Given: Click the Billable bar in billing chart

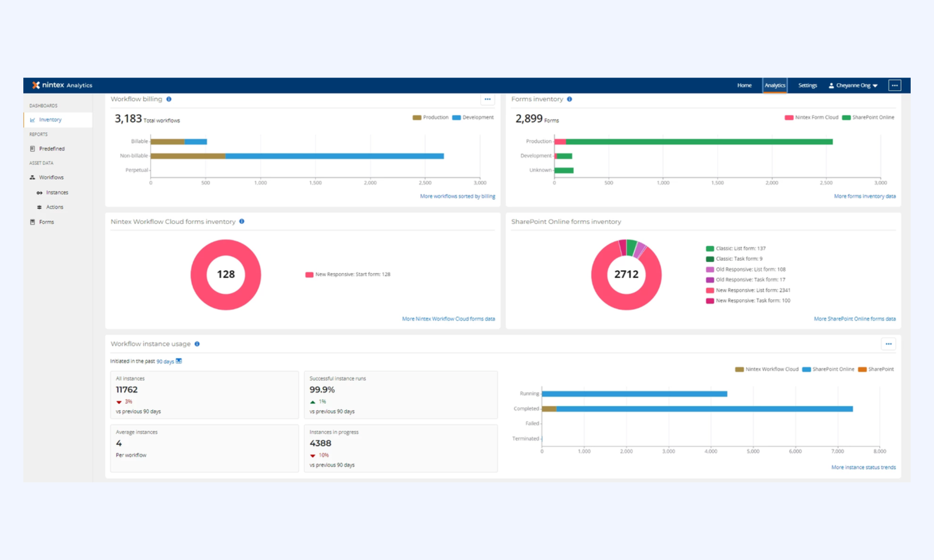Looking at the screenshot, I should (179, 142).
